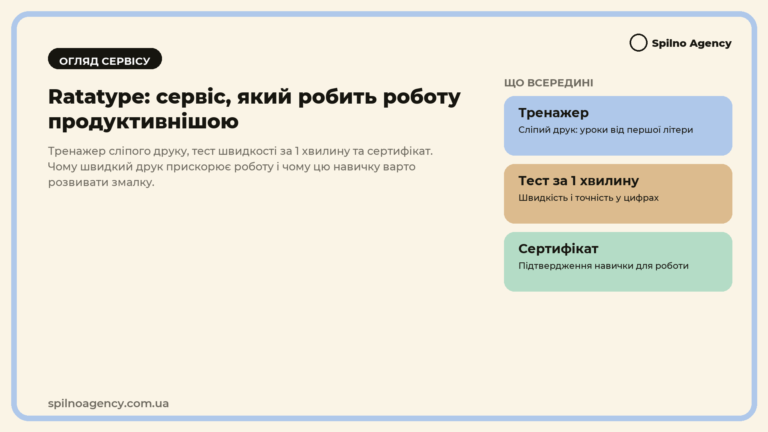Click the description paragraph about Тренажер сліпого друку
This screenshot has width=768, height=432.
click(240, 167)
